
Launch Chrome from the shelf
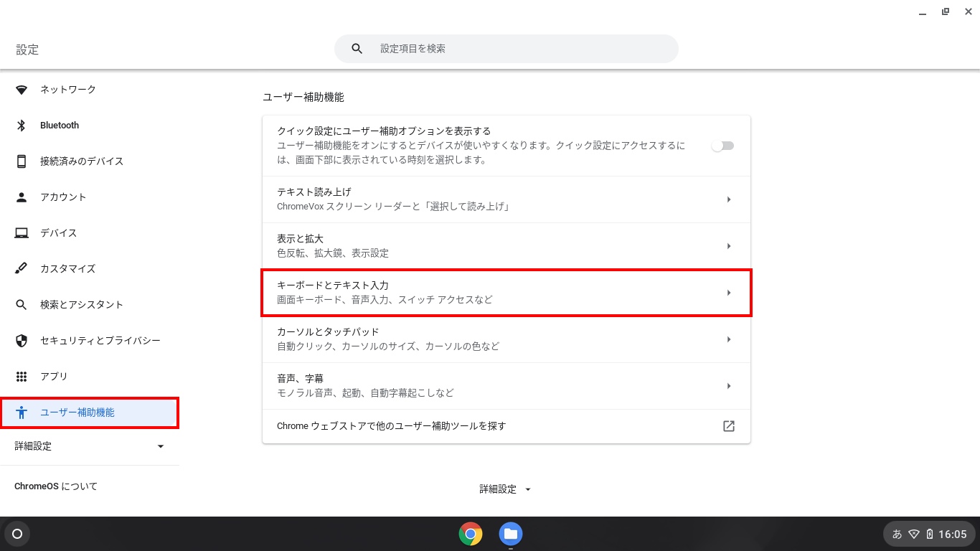pos(470,534)
